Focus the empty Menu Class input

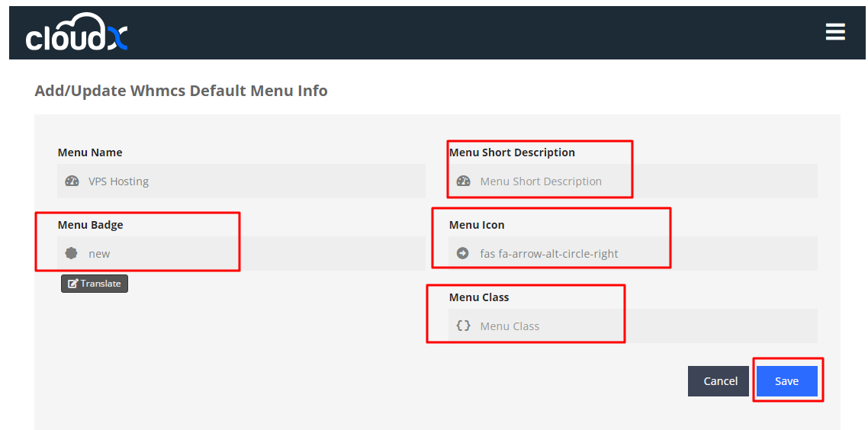(x=641, y=326)
